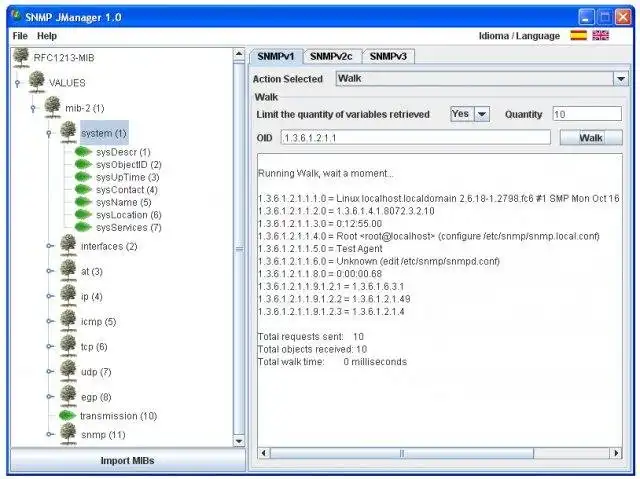Select the RFC1213-MIB root label
Image resolution: width=640 pixels, height=479 pixels.
click(64, 58)
